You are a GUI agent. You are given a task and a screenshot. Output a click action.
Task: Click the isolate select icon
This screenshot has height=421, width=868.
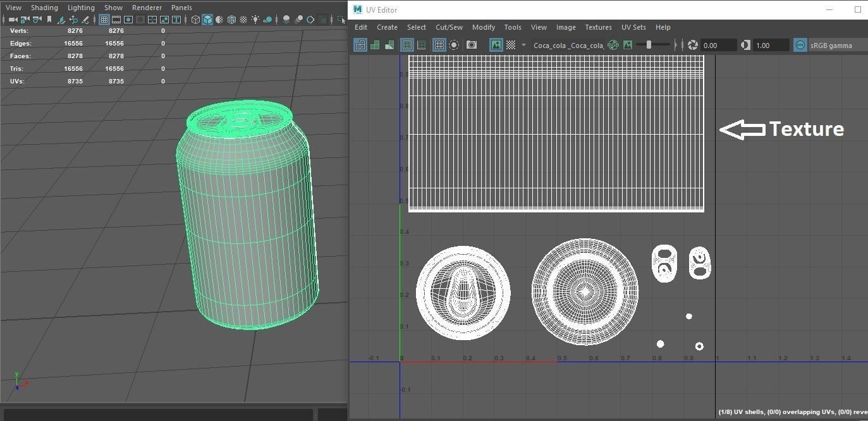pyautogui.click(x=341, y=20)
